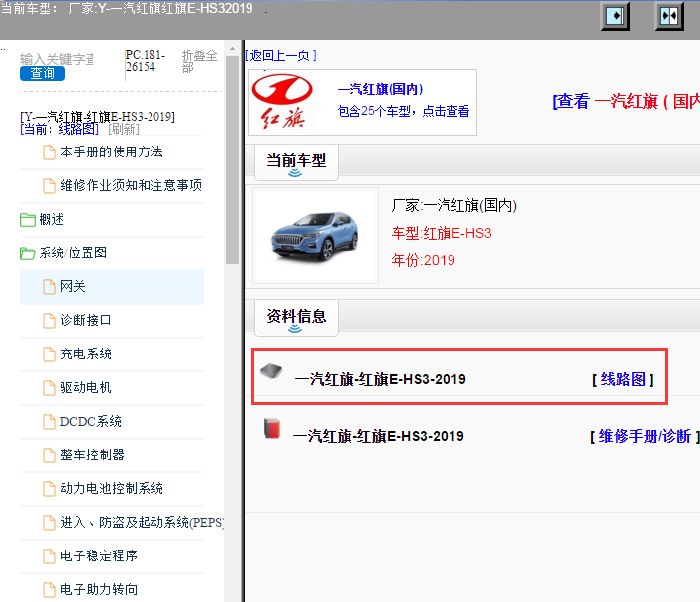This screenshot has height=602, width=700.
Task: Select 充电系统 in the tree
Action: 86,353
